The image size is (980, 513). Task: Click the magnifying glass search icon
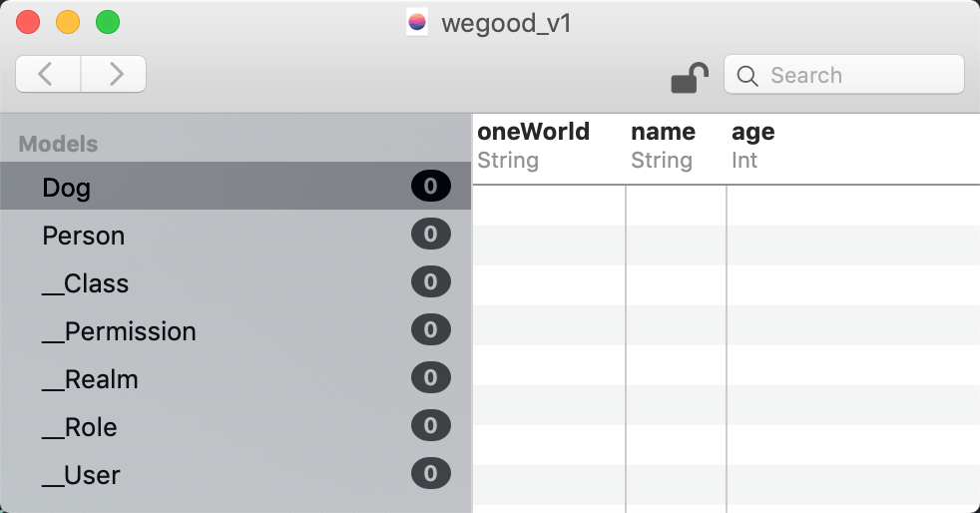point(746,76)
